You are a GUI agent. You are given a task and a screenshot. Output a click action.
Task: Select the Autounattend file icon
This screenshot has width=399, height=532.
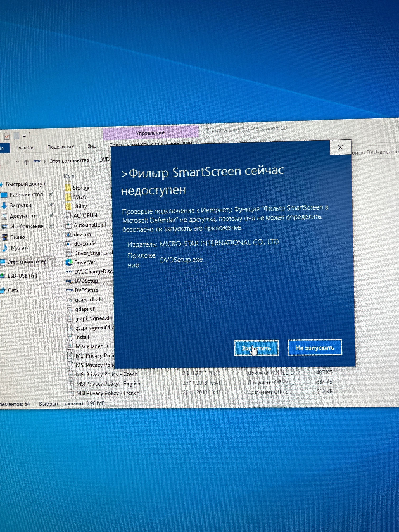click(68, 225)
